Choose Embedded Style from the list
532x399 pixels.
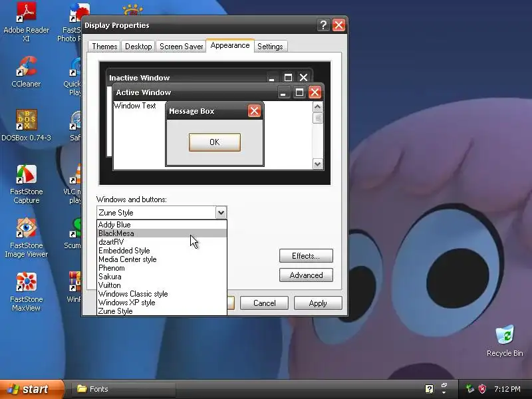(x=162, y=251)
